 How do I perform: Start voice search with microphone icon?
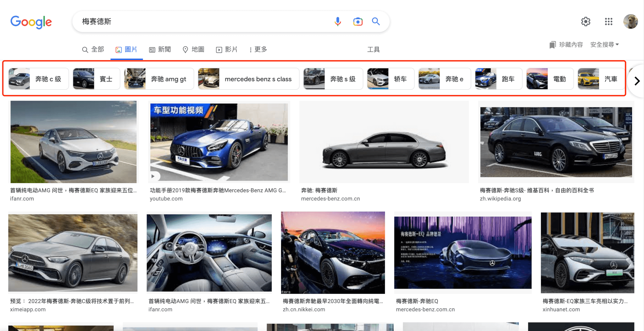[338, 21]
